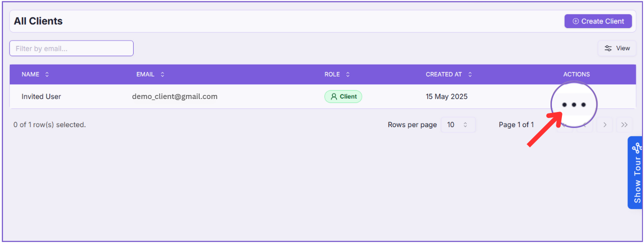Click the ACTIONS column header

click(x=576, y=74)
